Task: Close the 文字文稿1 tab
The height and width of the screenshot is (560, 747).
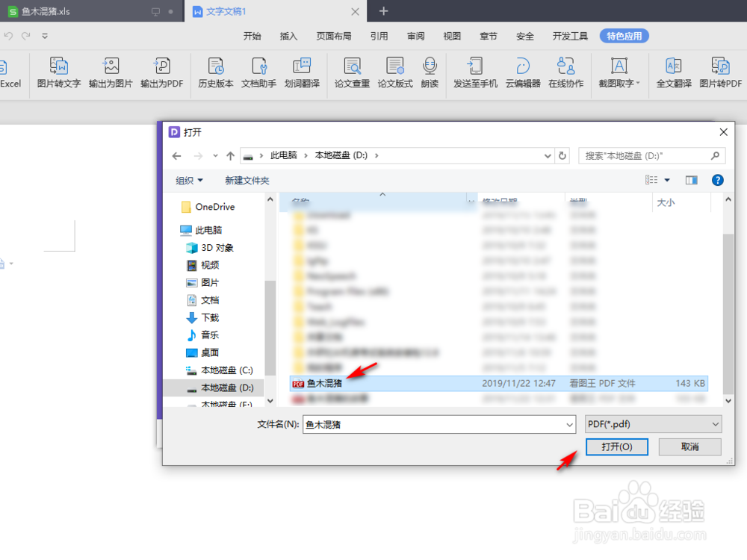Action: [x=355, y=12]
